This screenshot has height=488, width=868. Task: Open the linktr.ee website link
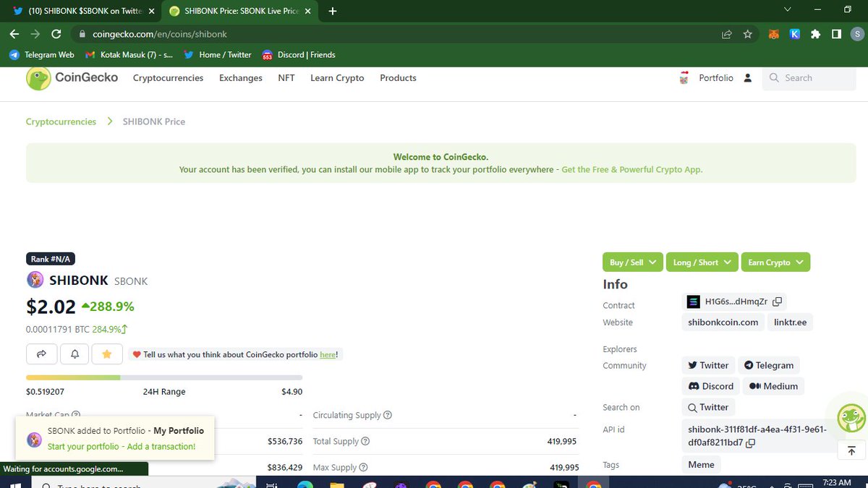(790, 322)
